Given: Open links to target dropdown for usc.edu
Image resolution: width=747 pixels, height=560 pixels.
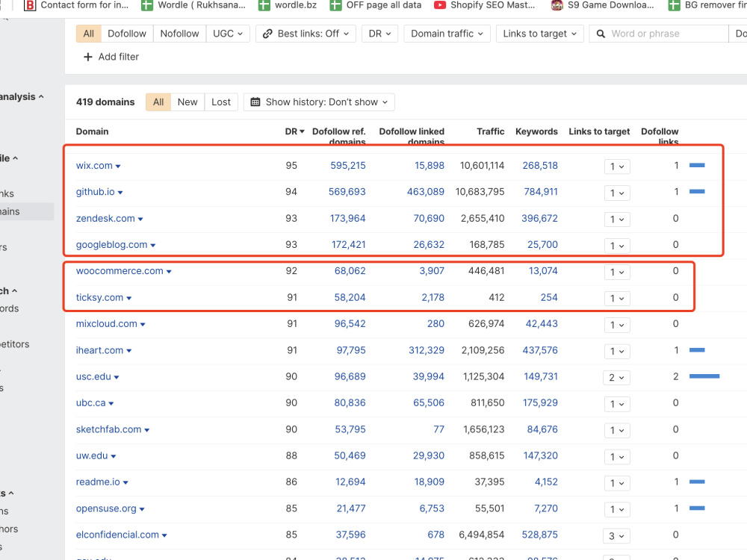Looking at the screenshot, I should coord(617,378).
